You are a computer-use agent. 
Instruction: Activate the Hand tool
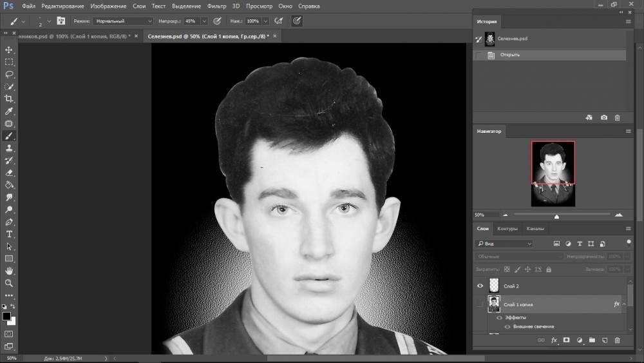pos(9,271)
